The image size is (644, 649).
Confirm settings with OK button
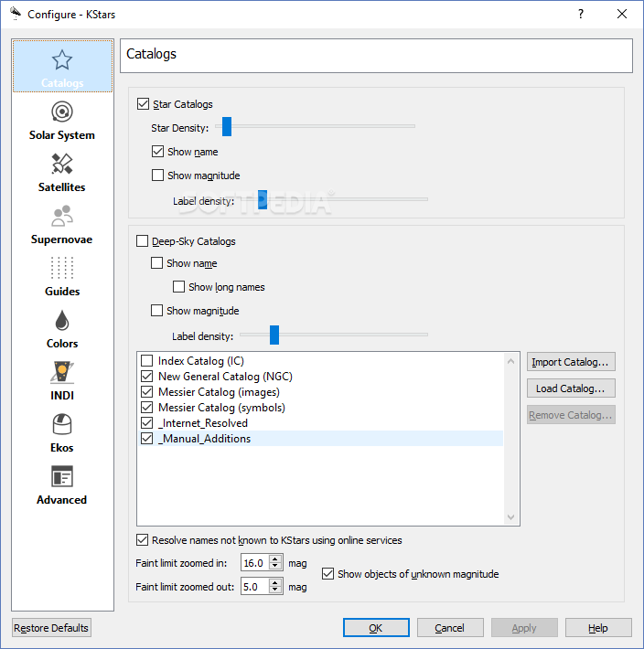click(376, 628)
